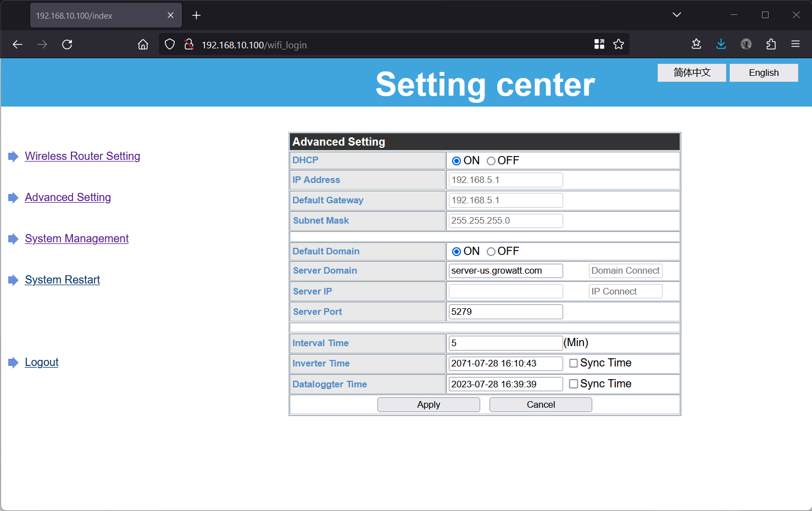The height and width of the screenshot is (511, 812).
Task: Switch interface language to 简体中文
Action: click(692, 73)
